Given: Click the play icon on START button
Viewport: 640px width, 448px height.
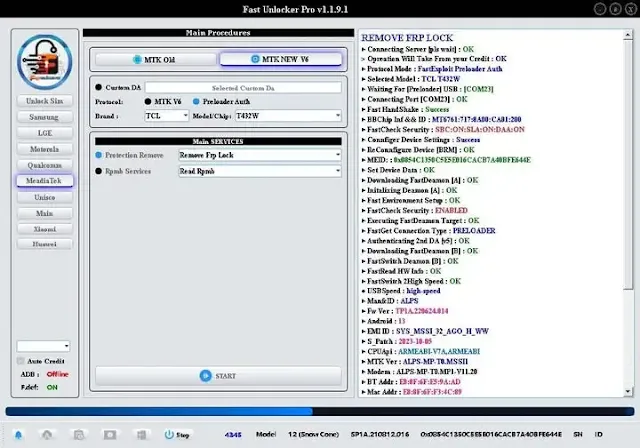Looking at the screenshot, I should [x=205, y=376].
